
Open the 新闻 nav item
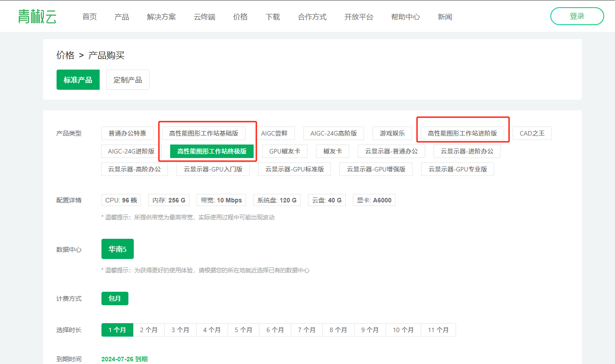click(445, 17)
